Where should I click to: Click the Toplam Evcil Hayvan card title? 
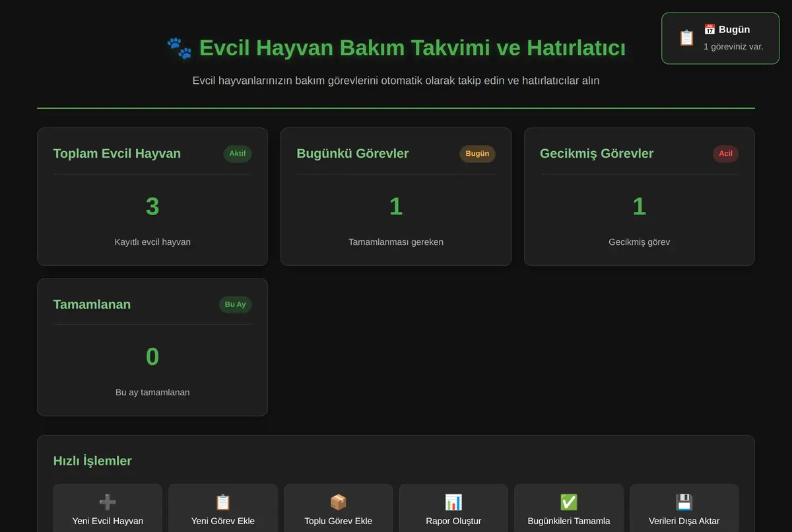[117, 153]
